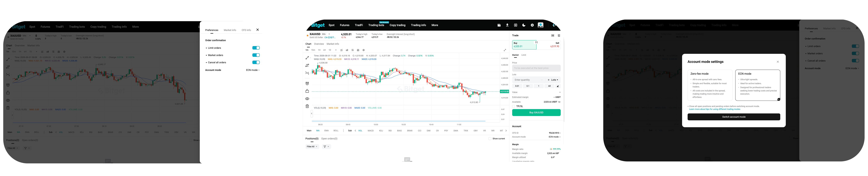Click the lock drawings icon on the undimmed chart
The image size is (868, 176).
[x=307, y=91]
